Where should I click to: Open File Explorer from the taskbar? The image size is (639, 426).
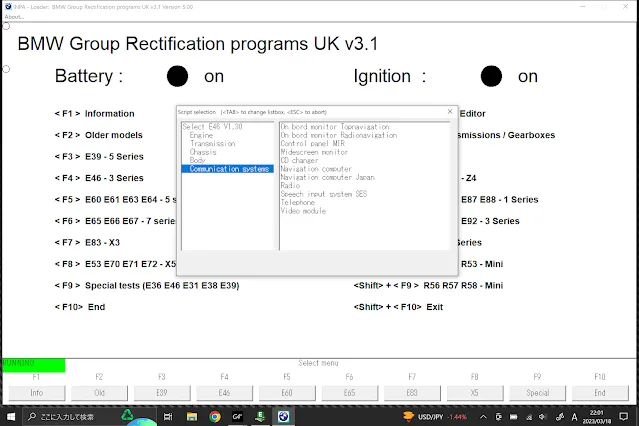(x=192, y=416)
